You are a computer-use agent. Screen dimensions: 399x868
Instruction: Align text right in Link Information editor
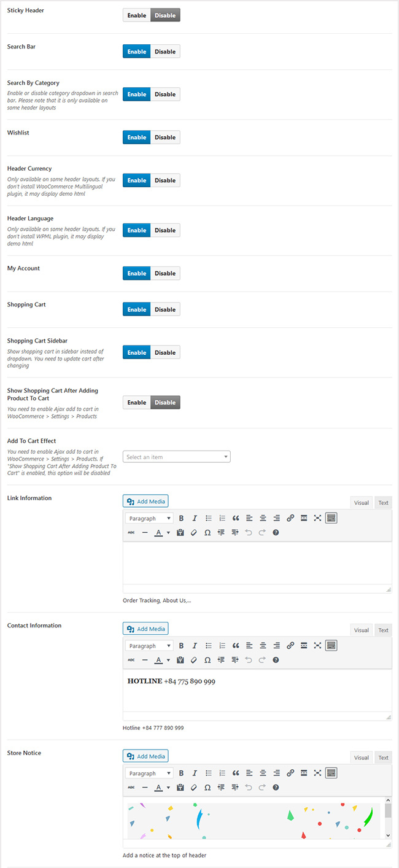277,518
